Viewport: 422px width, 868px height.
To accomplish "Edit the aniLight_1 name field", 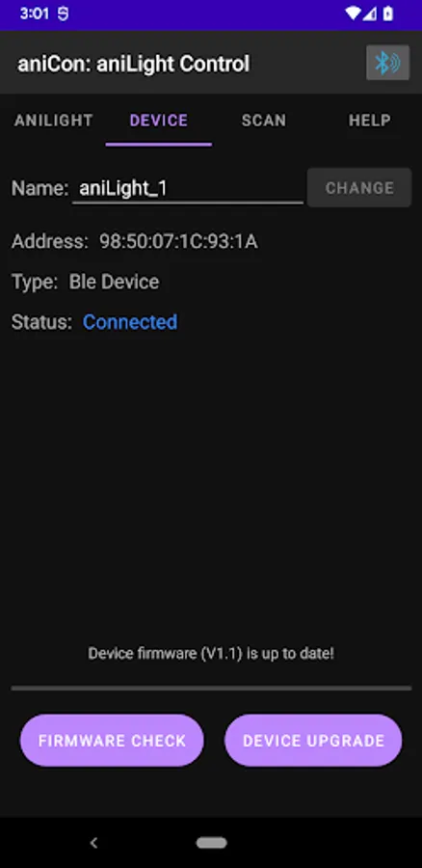I will tap(188, 189).
